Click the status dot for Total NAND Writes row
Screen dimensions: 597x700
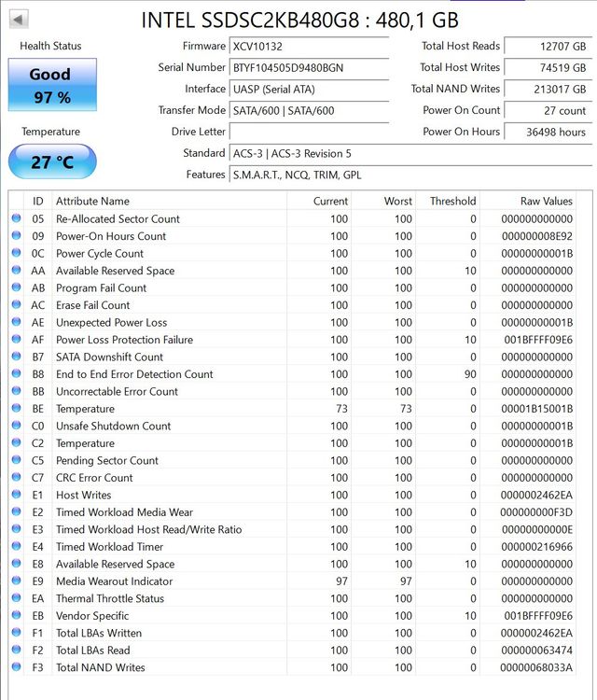[x=17, y=666]
